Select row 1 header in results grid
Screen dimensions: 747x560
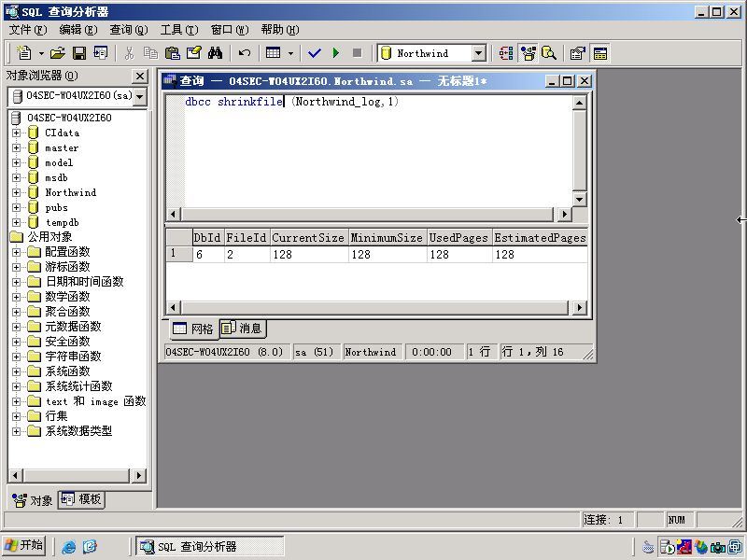pyautogui.click(x=178, y=254)
